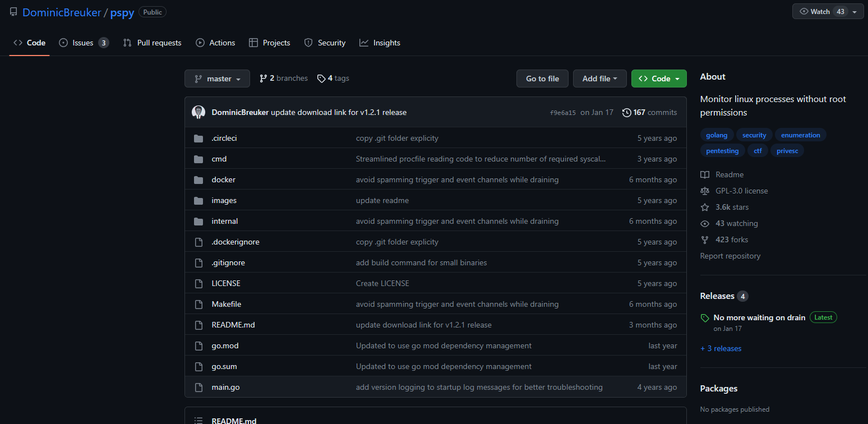
Task: Click the tag icon next to 4 tags
Action: click(x=321, y=79)
